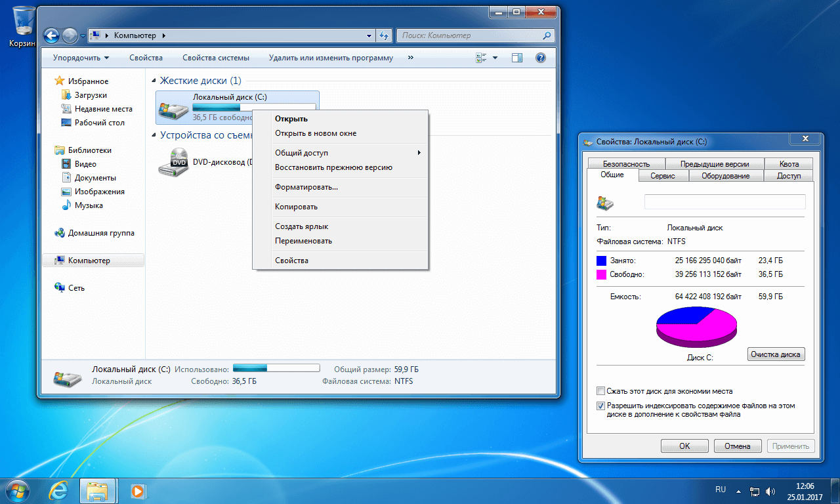Click the Forward navigation arrow in Explorer
This screenshot has height=504, width=840.
70,35
